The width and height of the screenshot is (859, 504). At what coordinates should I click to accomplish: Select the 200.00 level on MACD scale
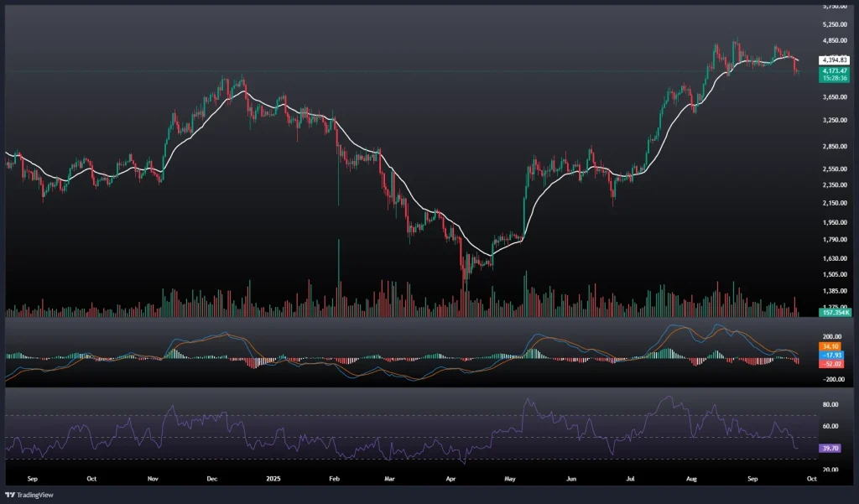pyautogui.click(x=833, y=335)
